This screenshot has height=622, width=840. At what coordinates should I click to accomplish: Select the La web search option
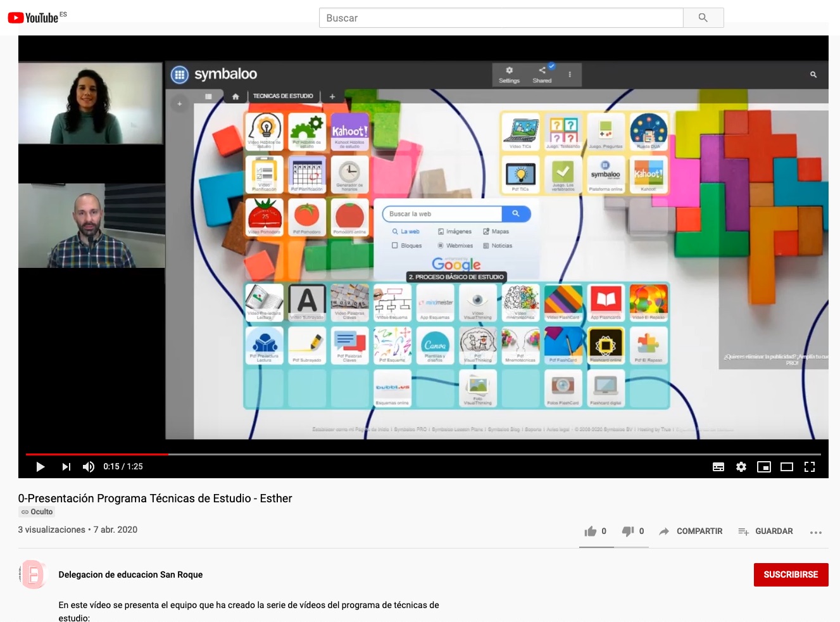pos(406,232)
